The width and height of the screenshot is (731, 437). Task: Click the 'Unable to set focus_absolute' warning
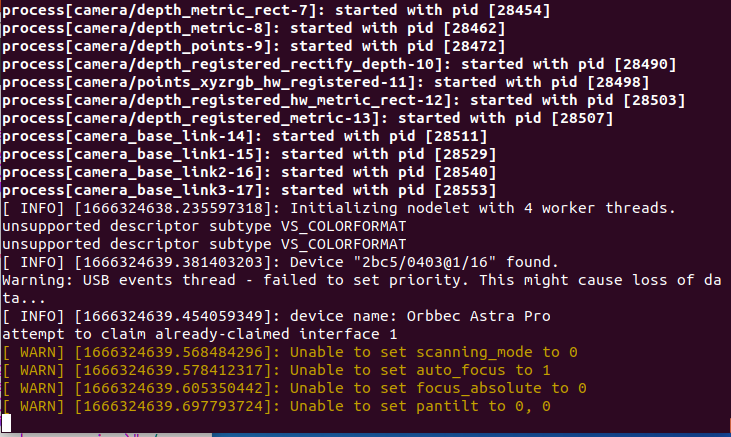point(295,388)
